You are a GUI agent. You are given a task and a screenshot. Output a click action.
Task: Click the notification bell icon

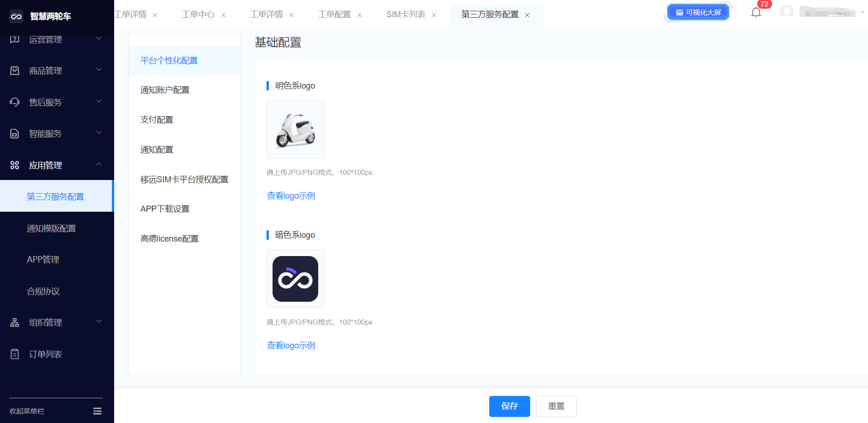pyautogui.click(x=756, y=13)
